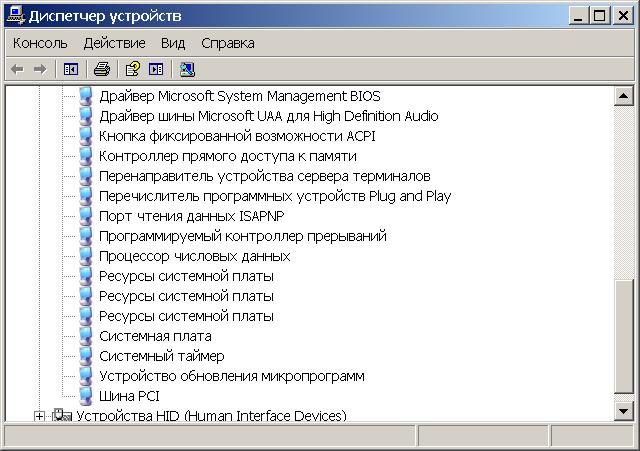
Task: Click icon beside Системный таймер
Action: pos(86,356)
